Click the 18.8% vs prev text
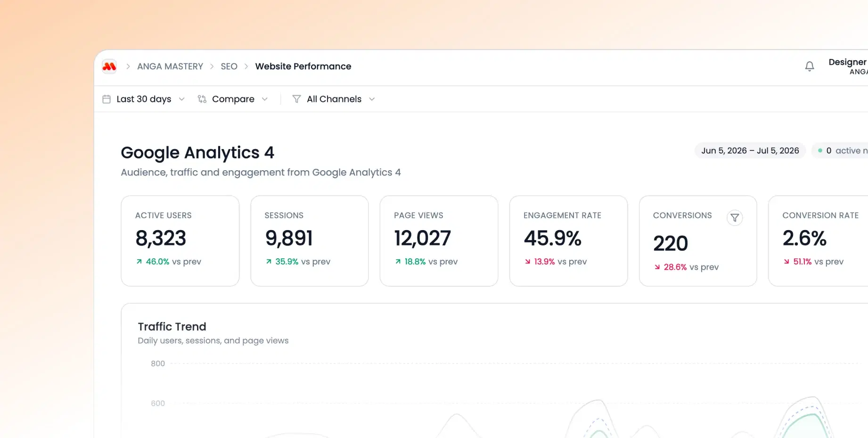This screenshot has height=438, width=868. click(431, 262)
